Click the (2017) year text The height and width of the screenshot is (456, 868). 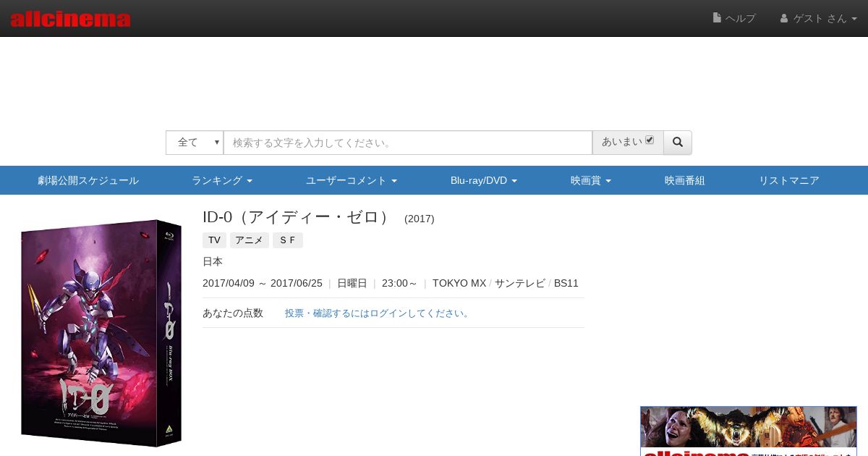420,219
